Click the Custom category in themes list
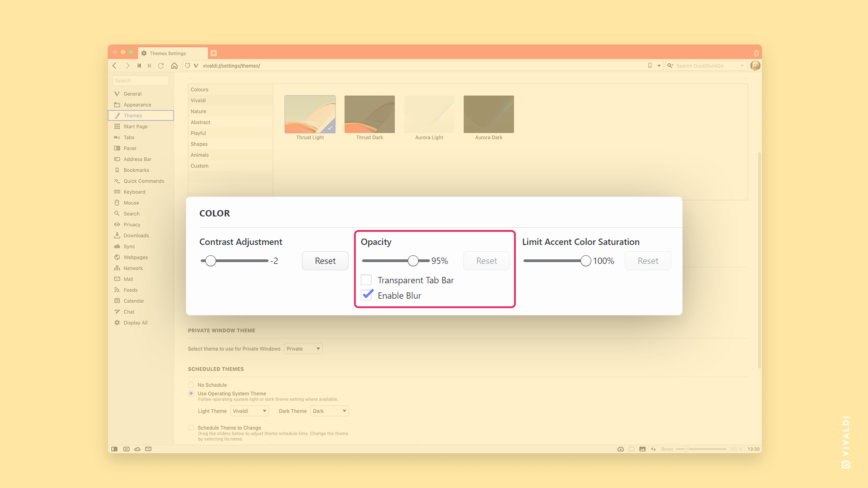This screenshot has height=488, width=868. 200,166
